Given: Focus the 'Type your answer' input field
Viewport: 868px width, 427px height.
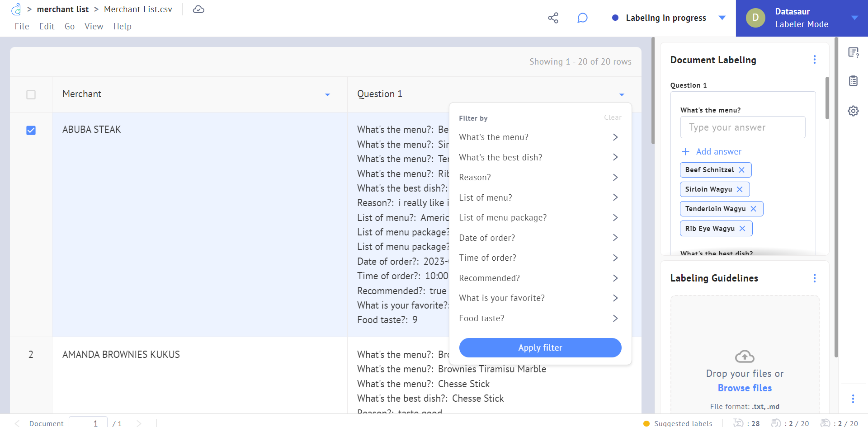Looking at the screenshot, I should pyautogui.click(x=742, y=127).
